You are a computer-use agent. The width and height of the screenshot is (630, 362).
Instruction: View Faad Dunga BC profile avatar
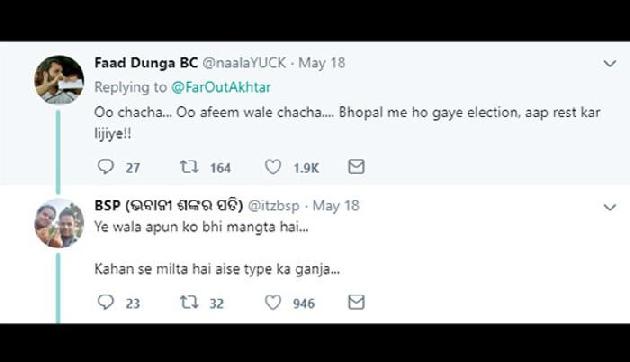(59, 80)
